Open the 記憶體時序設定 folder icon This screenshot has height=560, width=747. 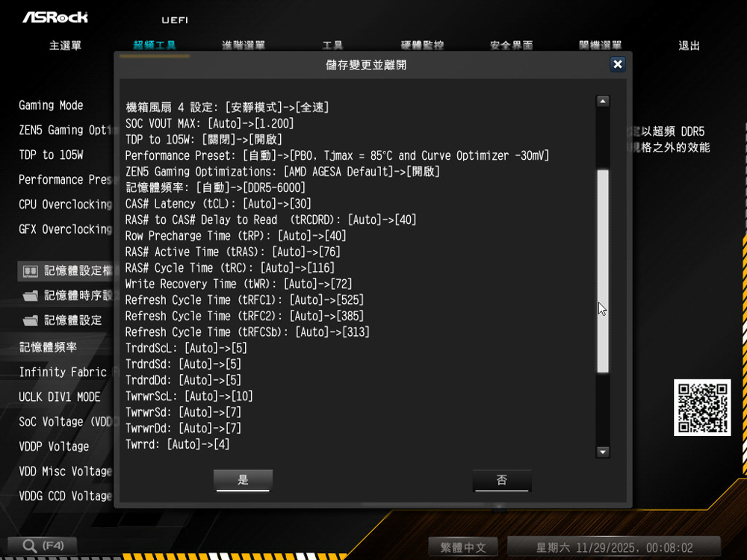[31, 296]
